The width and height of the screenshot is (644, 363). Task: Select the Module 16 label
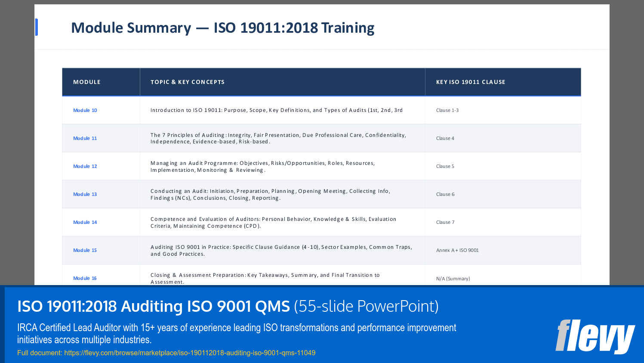85,278
